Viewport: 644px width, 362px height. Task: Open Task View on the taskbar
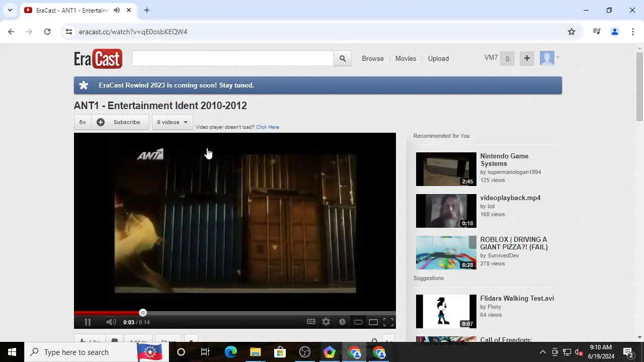tap(205, 352)
